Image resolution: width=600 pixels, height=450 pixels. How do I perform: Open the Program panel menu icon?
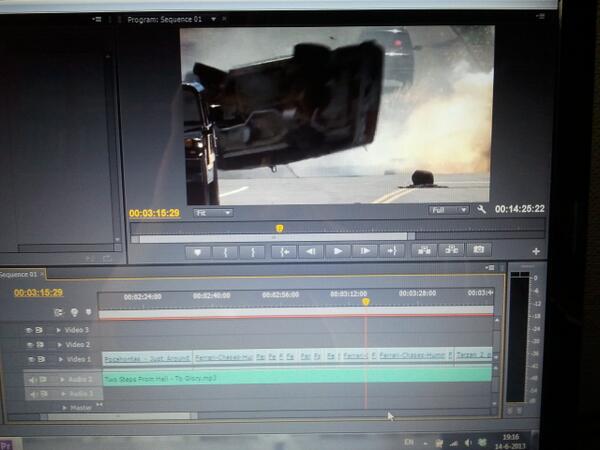tap(540, 16)
